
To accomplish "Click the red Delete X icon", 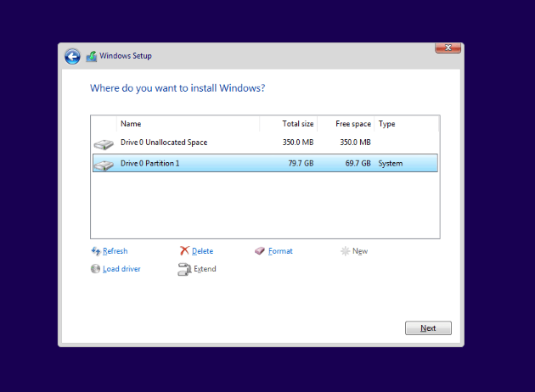I will (184, 251).
